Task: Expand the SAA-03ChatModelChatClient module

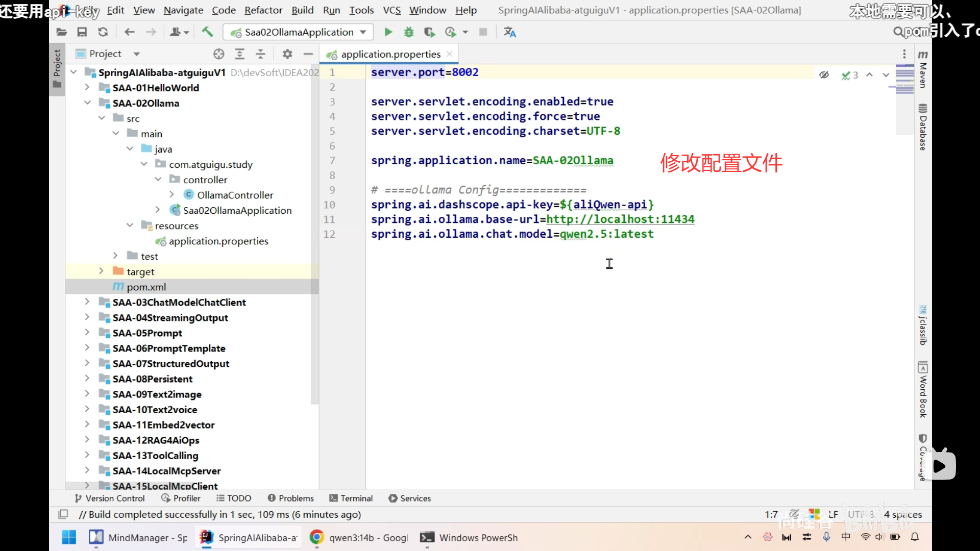Action: point(87,302)
